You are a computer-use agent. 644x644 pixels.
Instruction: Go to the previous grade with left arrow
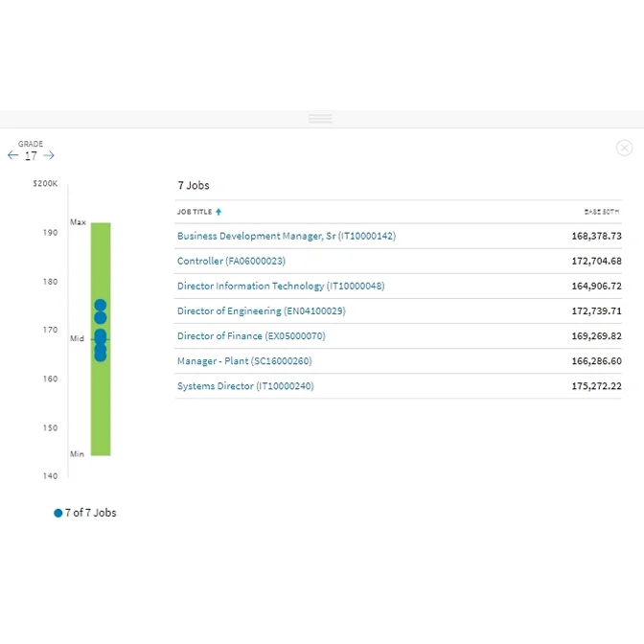(x=12, y=155)
